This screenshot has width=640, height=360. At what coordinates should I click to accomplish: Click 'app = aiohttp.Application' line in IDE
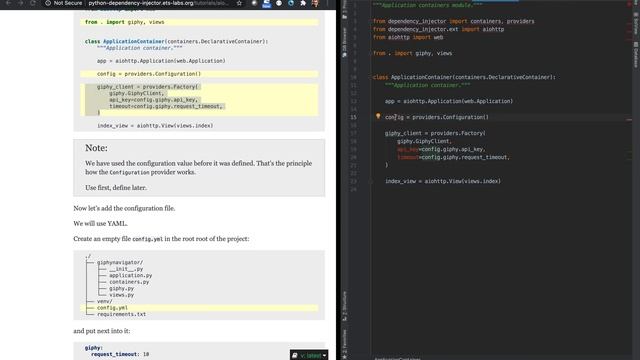pyautogui.click(x=449, y=101)
